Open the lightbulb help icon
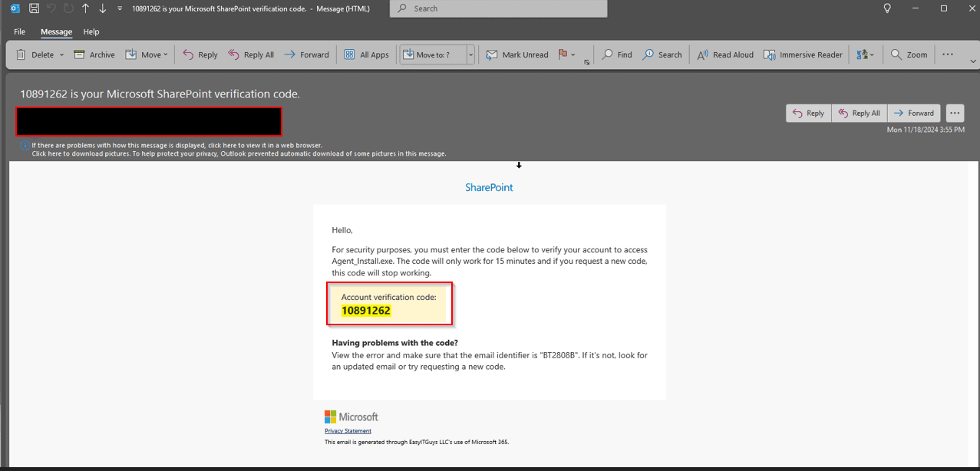Screen dimensions: 980x471 coord(887,8)
